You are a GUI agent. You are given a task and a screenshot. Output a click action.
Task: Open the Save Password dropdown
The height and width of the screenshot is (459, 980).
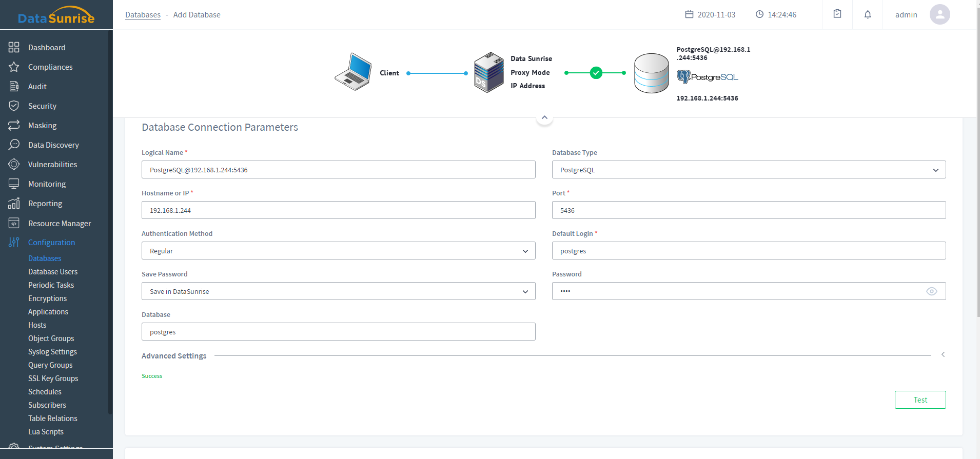point(338,291)
